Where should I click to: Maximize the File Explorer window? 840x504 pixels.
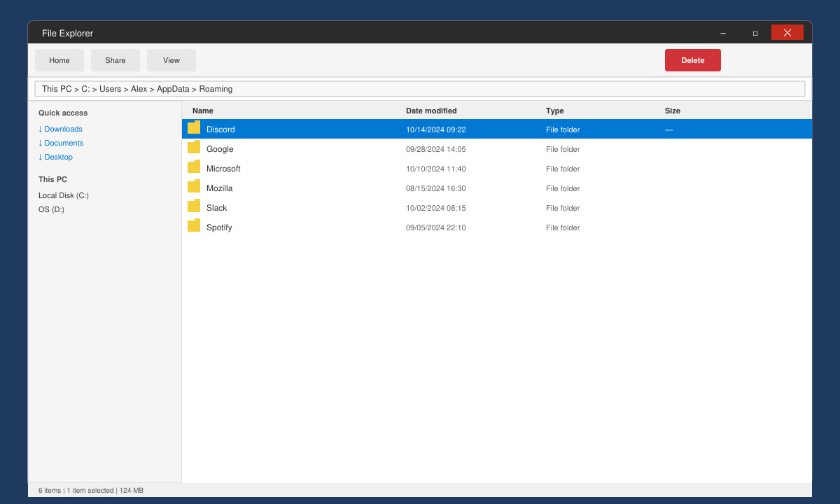(x=755, y=33)
